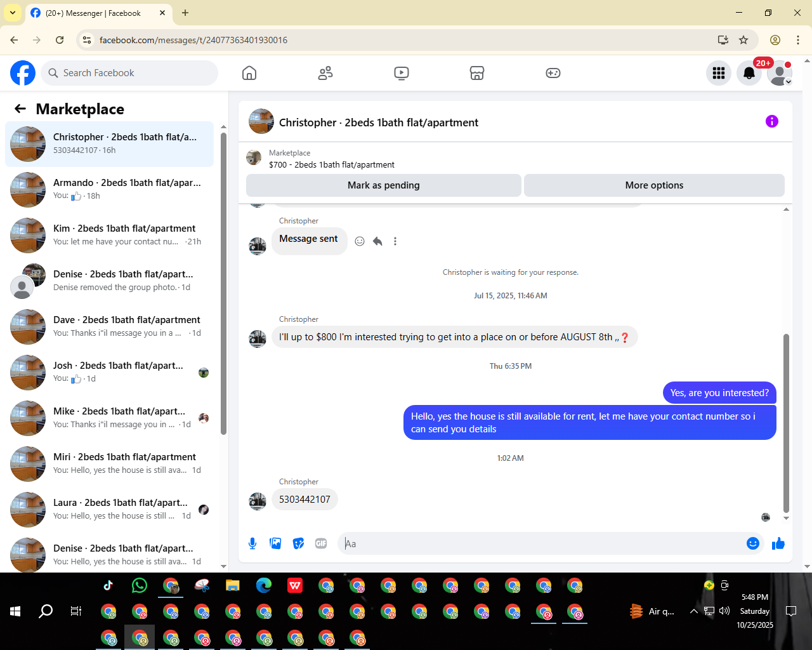Click the Search Facebook field

click(129, 73)
